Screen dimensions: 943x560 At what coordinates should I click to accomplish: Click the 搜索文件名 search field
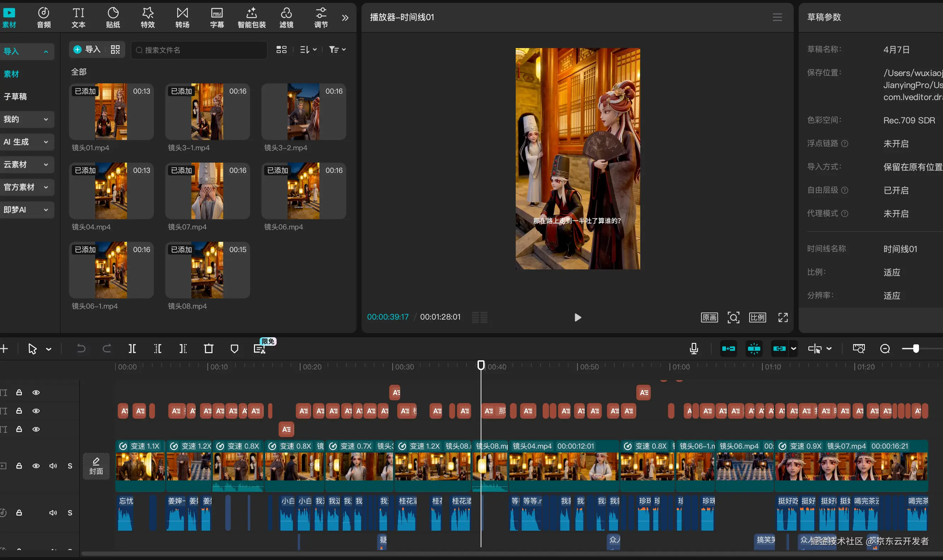pos(199,50)
